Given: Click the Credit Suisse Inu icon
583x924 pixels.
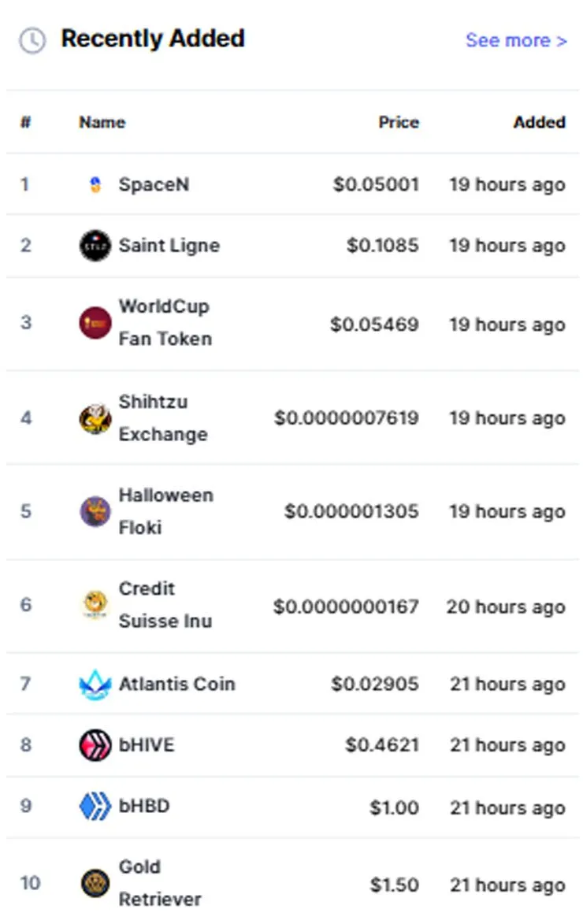Looking at the screenshot, I should [95, 605].
